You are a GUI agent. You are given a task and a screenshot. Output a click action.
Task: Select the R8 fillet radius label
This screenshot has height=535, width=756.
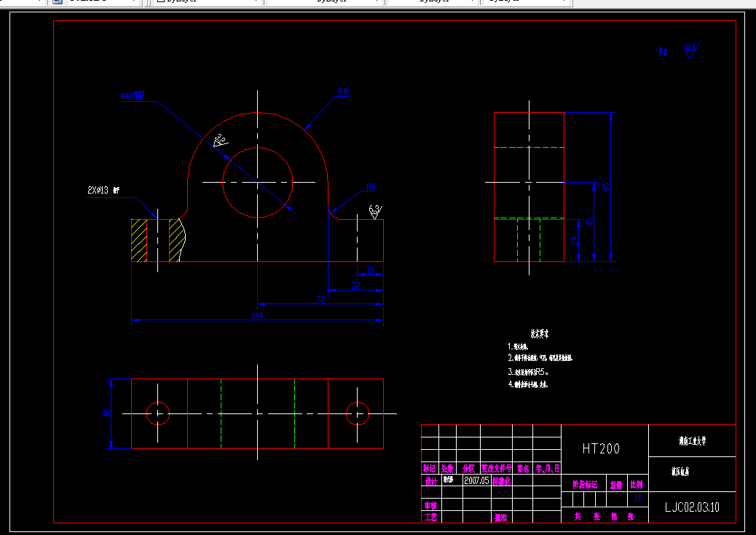(371, 186)
